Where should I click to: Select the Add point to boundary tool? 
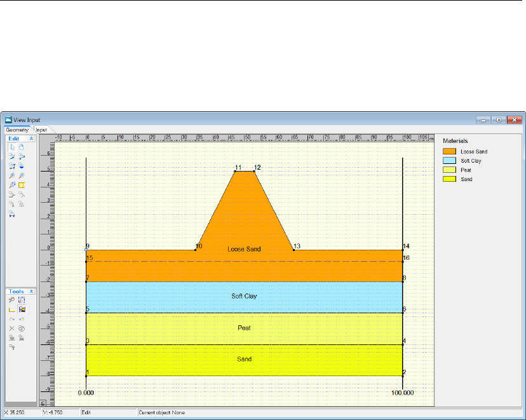pos(12,157)
